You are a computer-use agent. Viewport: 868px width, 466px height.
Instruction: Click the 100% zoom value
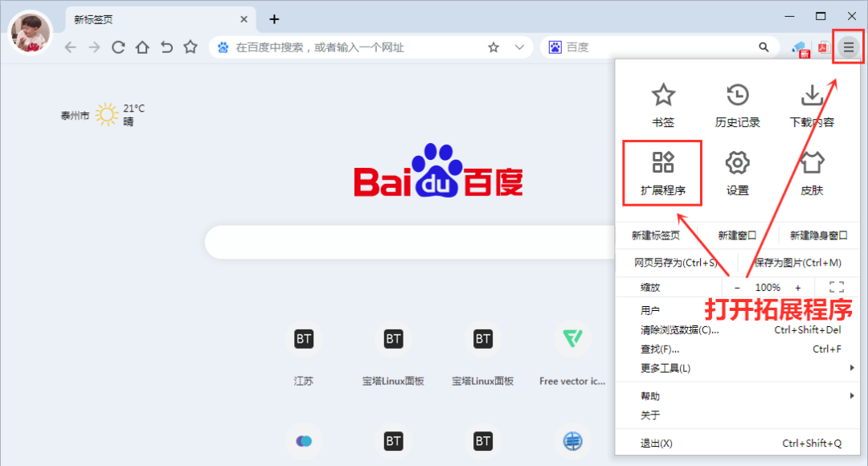(768, 288)
